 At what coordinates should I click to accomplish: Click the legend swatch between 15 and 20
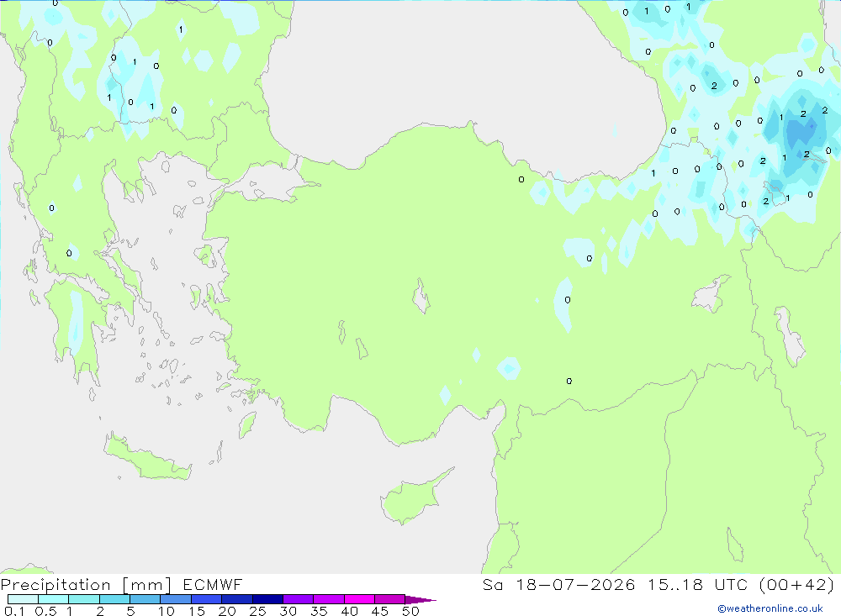coord(206,599)
